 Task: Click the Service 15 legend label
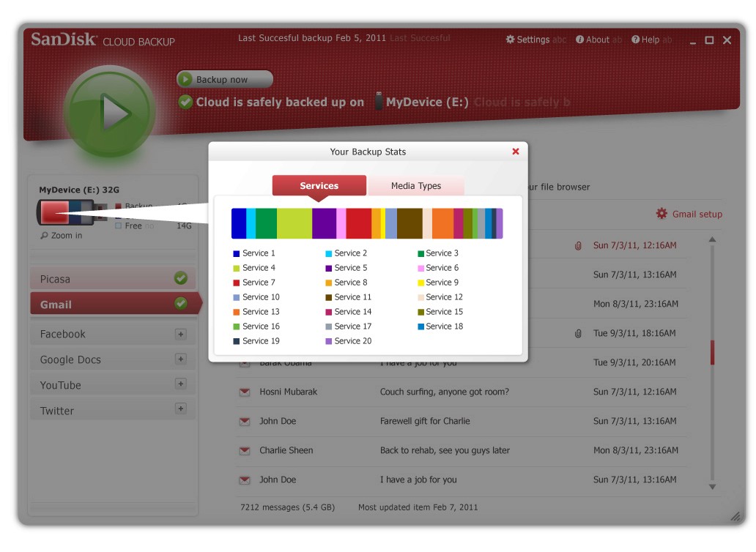[444, 312]
